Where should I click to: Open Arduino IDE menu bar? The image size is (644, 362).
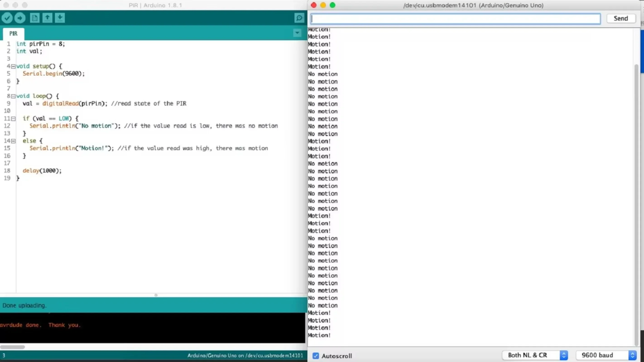click(x=155, y=5)
